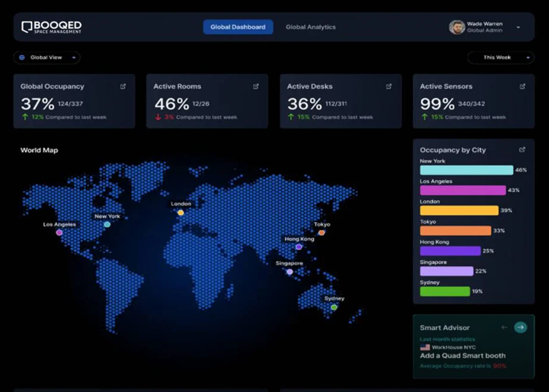Click the Tokyo occupancy bar

tap(456, 231)
